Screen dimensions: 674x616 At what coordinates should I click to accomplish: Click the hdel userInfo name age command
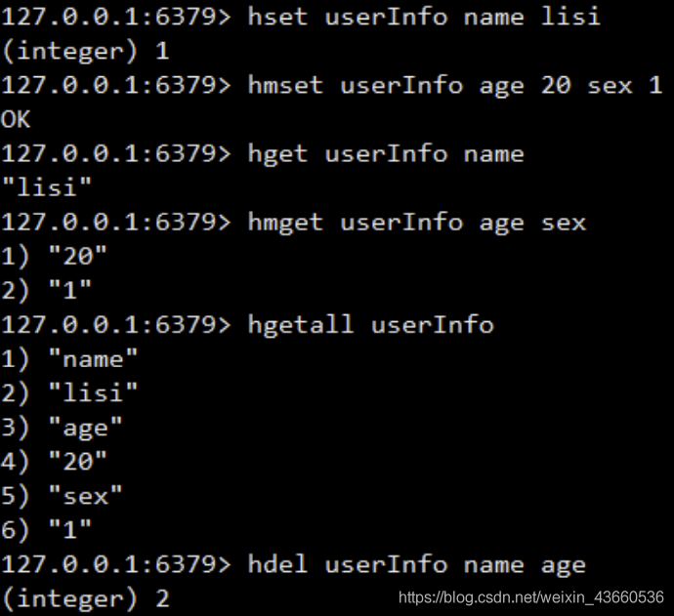point(417,565)
